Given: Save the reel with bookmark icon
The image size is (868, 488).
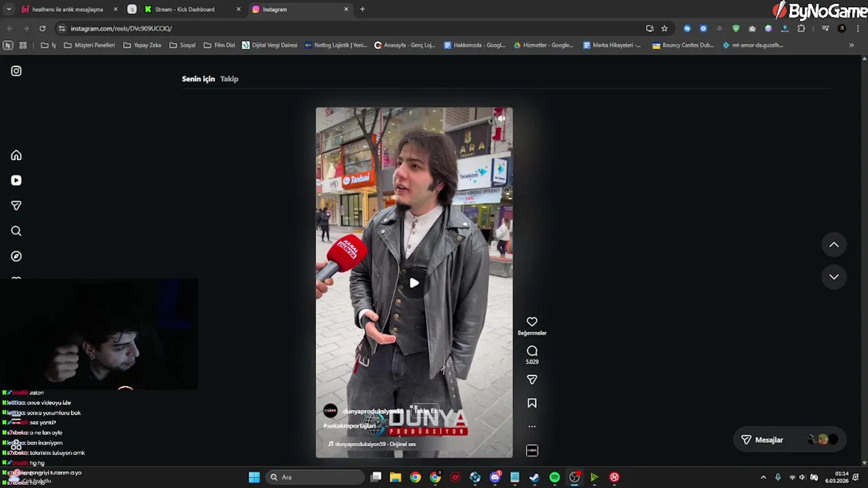Looking at the screenshot, I should (x=532, y=403).
